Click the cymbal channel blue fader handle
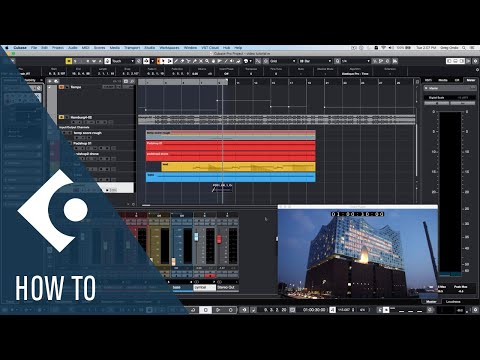Viewport: 480px width, 360px height. tap(196, 236)
